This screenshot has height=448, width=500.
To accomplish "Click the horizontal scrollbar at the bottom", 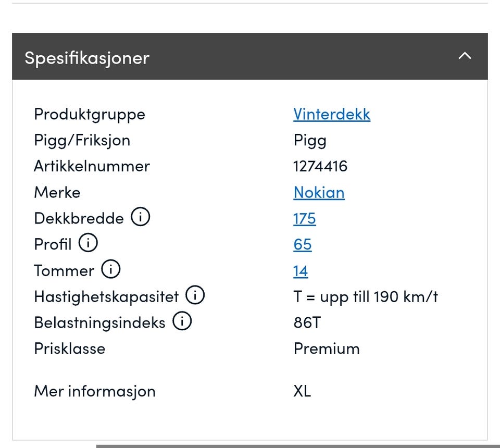I will pyautogui.click(x=297, y=446).
